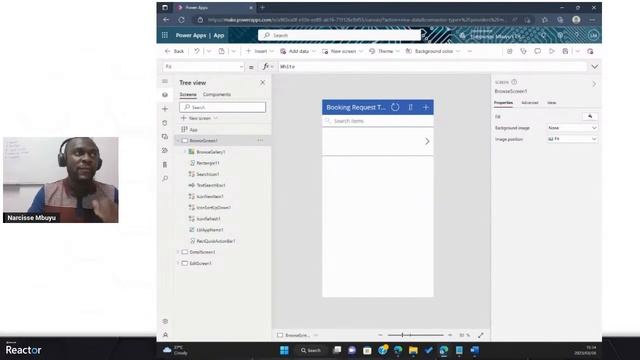Close the Tree view panel

click(x=262, y=82)
